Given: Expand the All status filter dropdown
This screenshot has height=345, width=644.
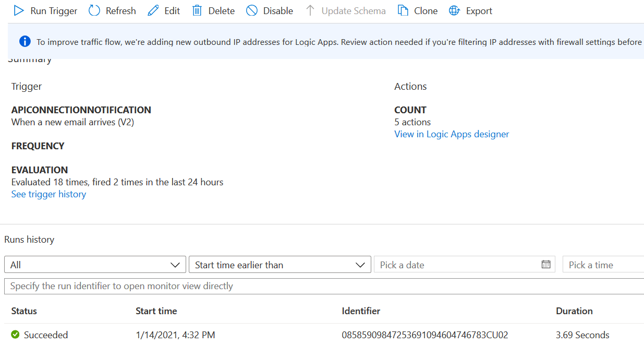Looking at the screenshot, I should coord(95,265).
